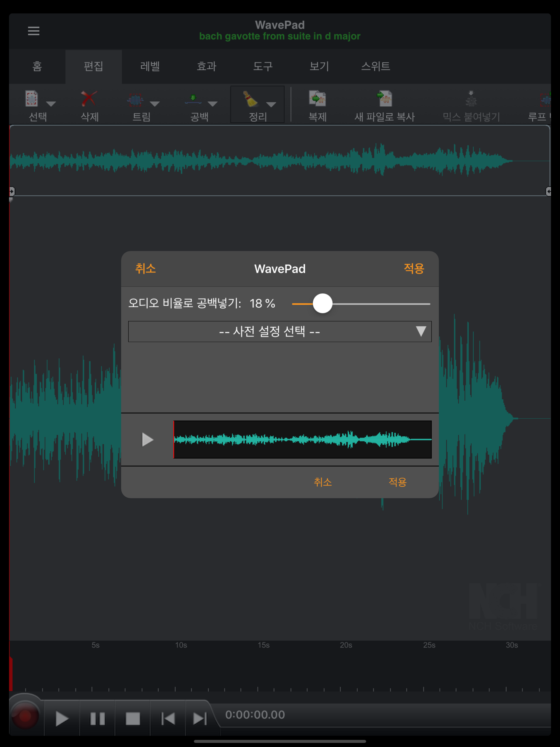Viewport: 560px width, 747px height.
Task: Jump to start with skip-back button
Action: tap(168, 719)
